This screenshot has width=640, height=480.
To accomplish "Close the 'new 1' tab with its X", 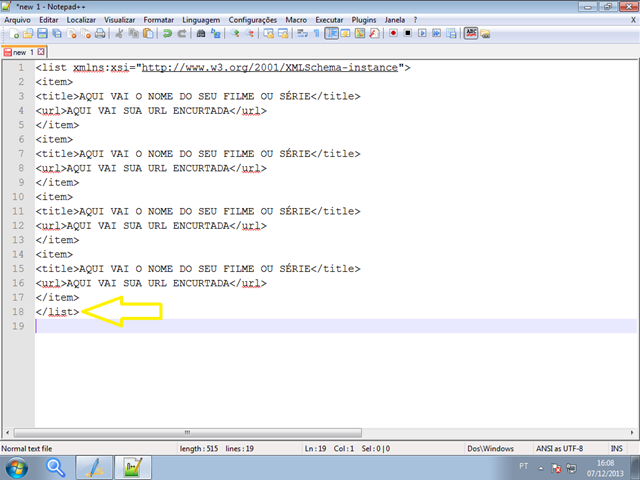I will click(41, 52).
